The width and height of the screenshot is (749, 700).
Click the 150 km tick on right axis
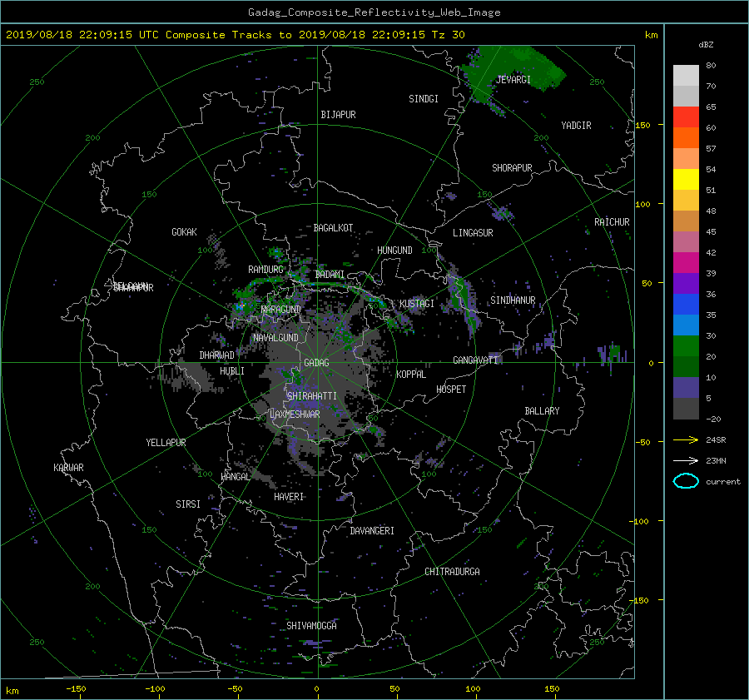coord(642,125)
